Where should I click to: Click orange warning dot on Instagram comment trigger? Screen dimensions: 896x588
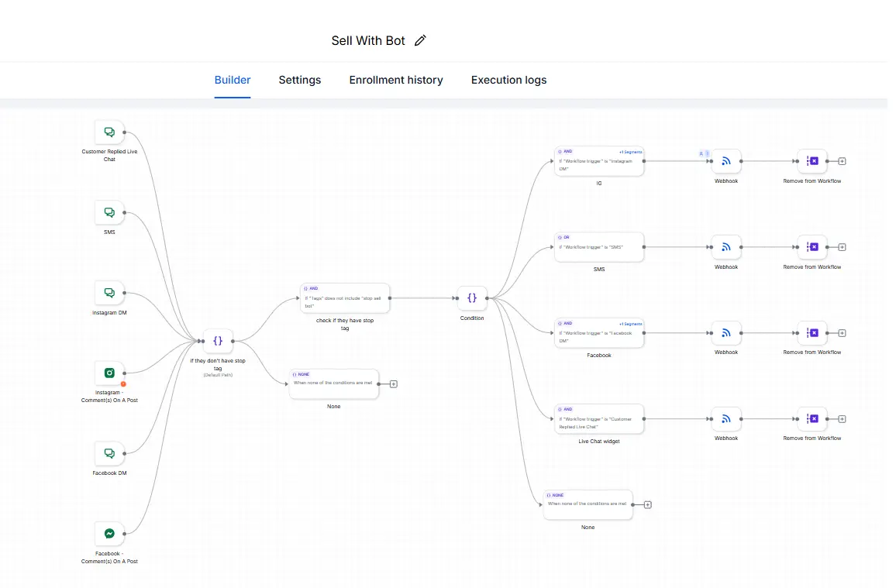(123, 384)
